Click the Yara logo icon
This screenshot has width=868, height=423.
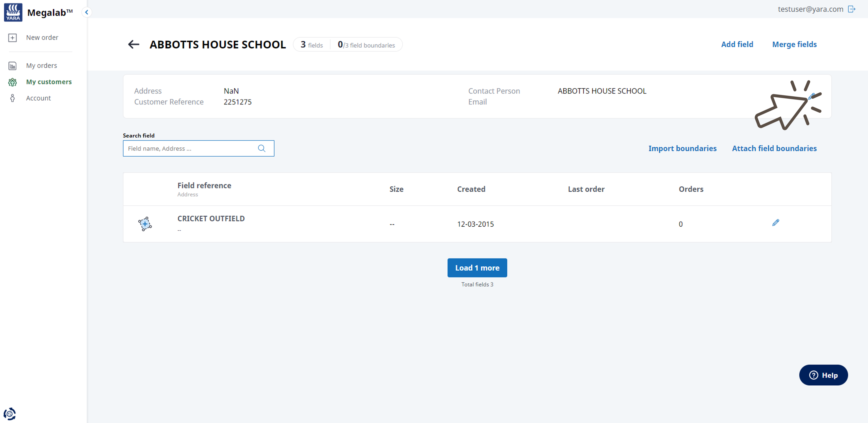13,12
